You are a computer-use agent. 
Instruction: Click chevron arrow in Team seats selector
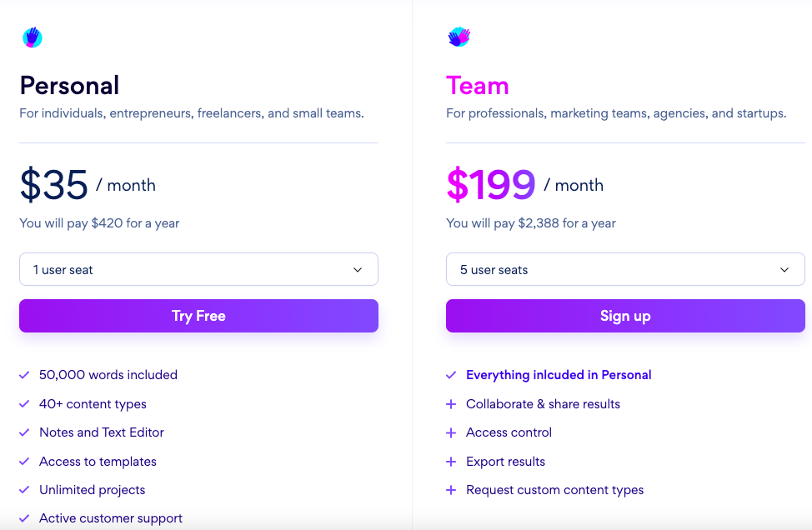784,270
